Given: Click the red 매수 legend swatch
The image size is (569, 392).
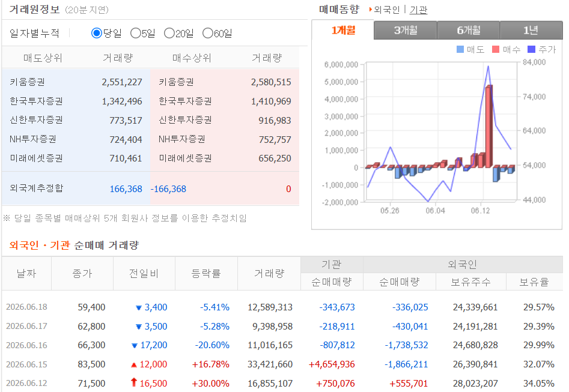Looking at the screenshot, I should [x=496, y=49].
